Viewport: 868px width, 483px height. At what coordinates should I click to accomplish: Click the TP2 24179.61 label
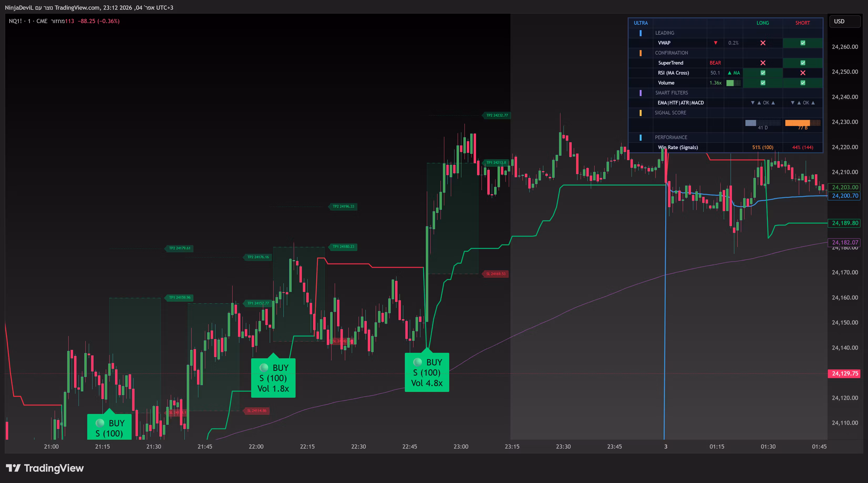coord(179,248)
